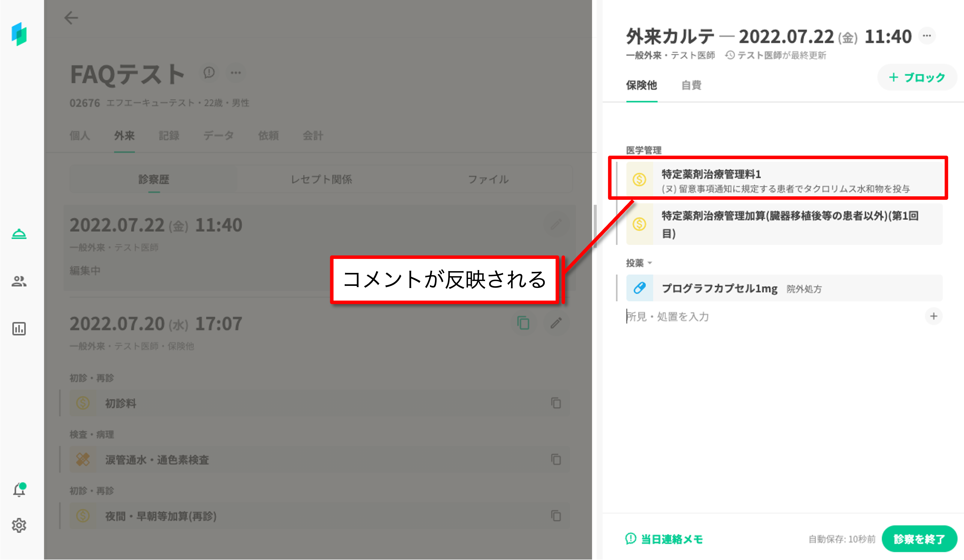Open the notifications bell icon
This screenshot has width=964, height=560.
19,490
